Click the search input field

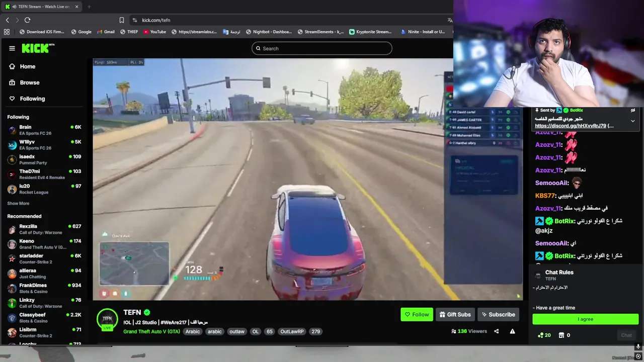click(322, 48)
